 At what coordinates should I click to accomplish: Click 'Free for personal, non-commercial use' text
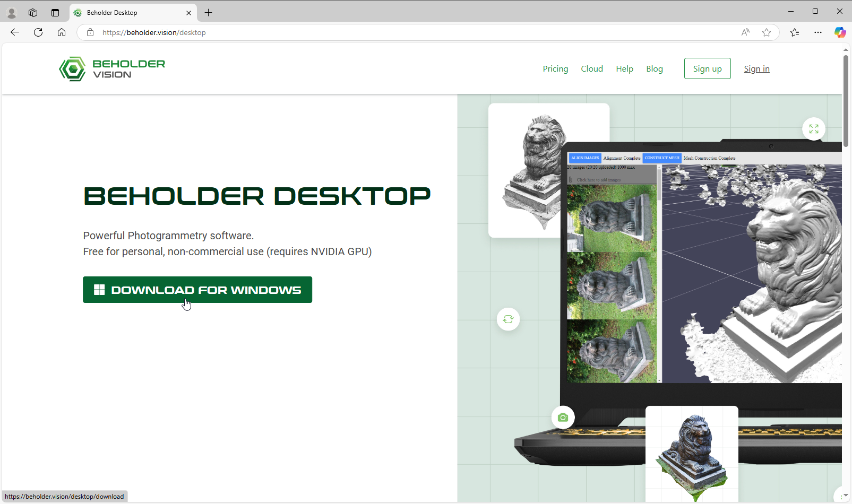(x=173, y=251)
